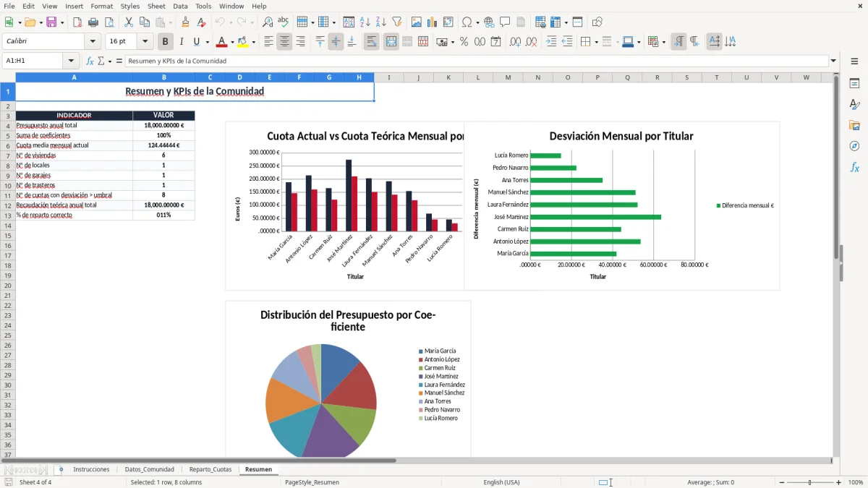Click the zoom in plus button

point(839,482)
